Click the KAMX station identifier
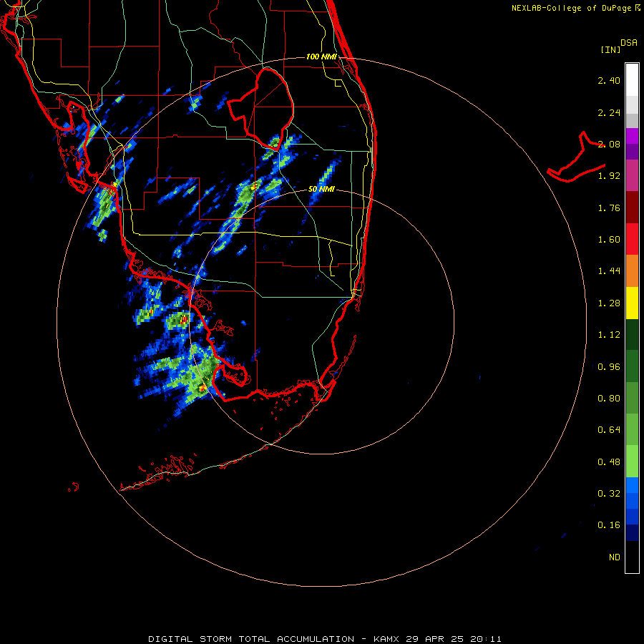Screen dimensions: 644x644 (x=387, y=639)
